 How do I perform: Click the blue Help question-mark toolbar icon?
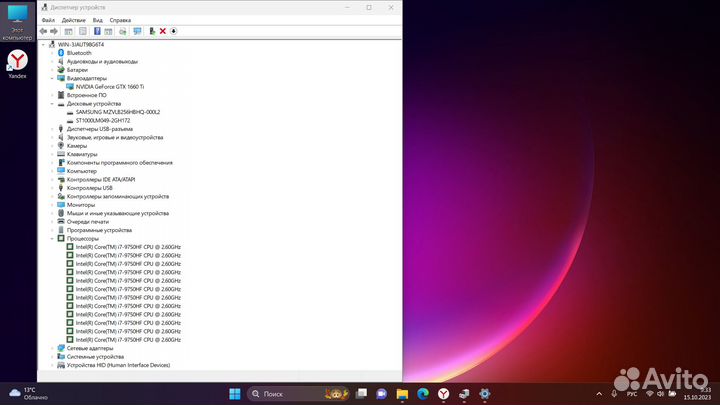pos(97,31)
